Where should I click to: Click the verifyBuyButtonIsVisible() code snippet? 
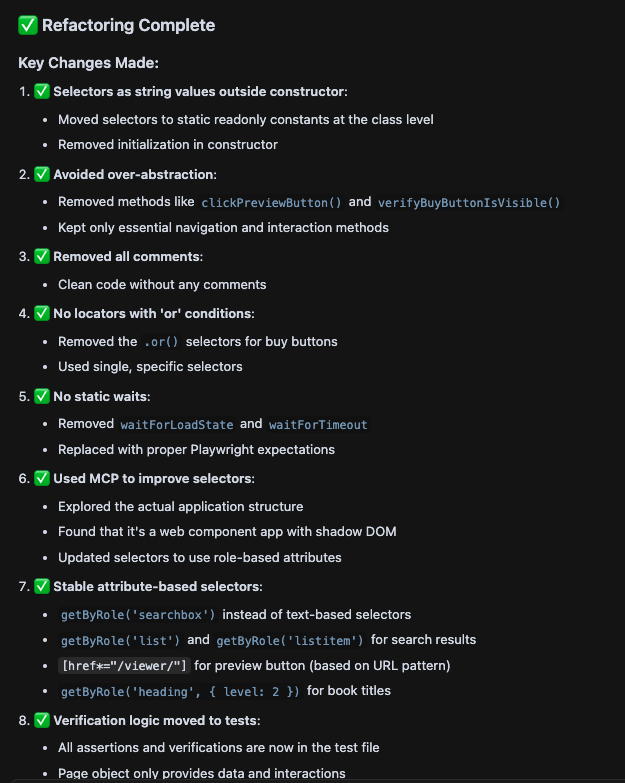[x=468, y=202]
